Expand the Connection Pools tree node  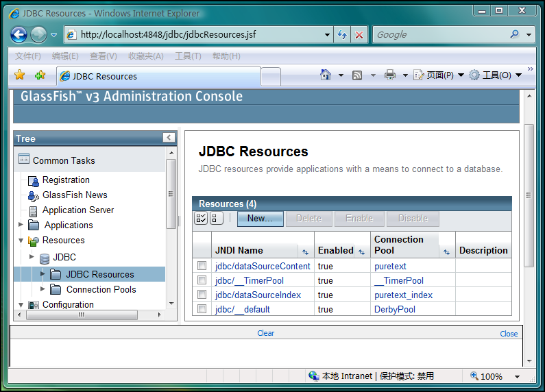43,289
